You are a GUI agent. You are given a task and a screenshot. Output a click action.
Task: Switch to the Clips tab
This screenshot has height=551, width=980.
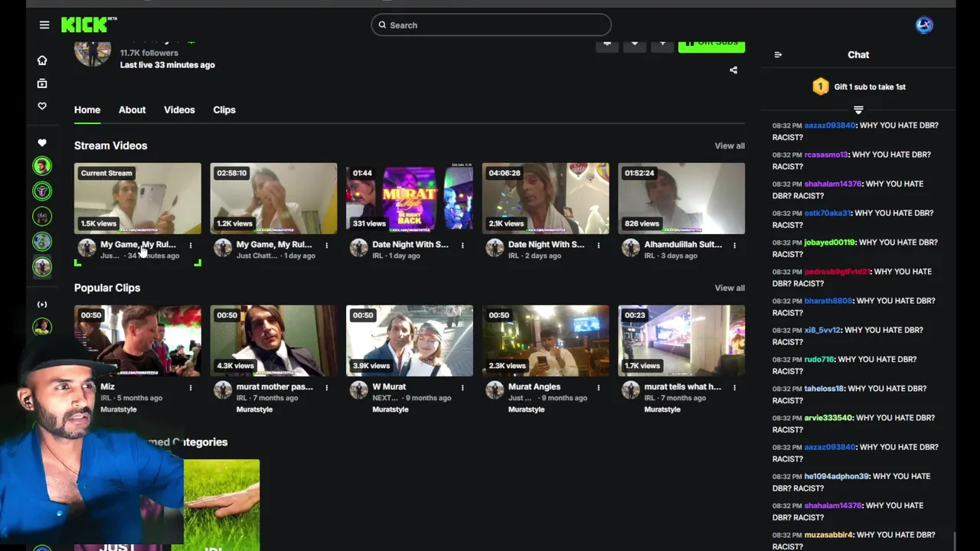(224, 110)
